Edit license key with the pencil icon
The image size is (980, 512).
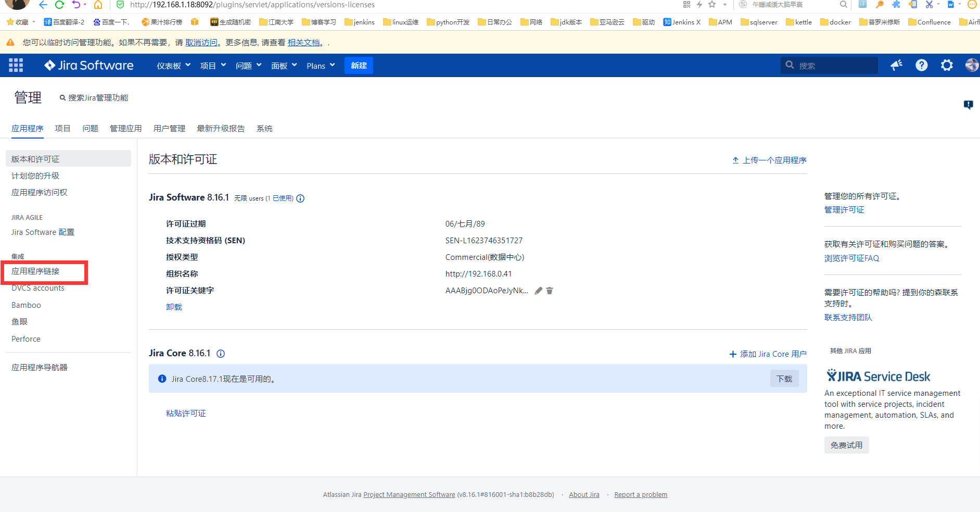click(539, 291)
